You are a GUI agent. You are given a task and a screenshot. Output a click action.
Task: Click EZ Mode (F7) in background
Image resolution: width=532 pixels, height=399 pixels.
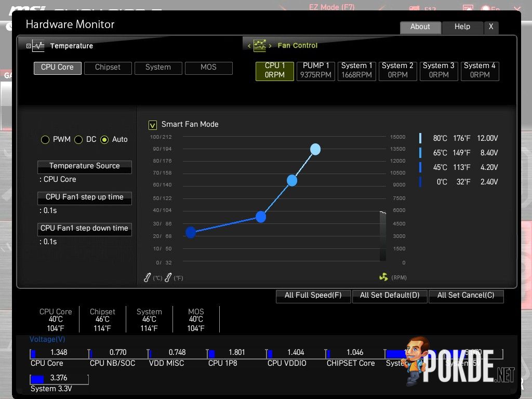(x=332, y=7)
